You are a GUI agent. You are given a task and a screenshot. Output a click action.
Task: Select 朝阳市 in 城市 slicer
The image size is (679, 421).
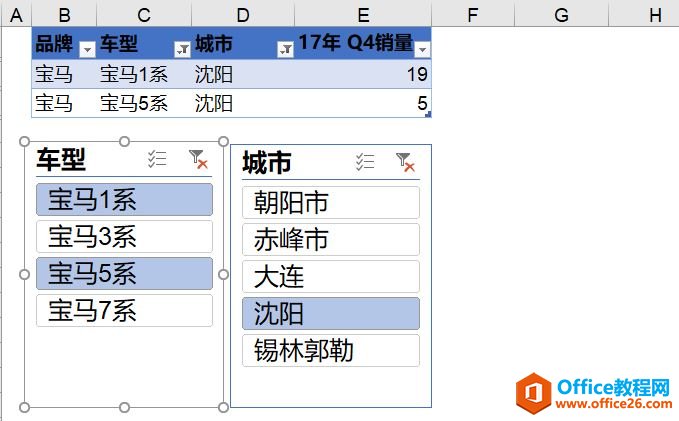[331, 202]
